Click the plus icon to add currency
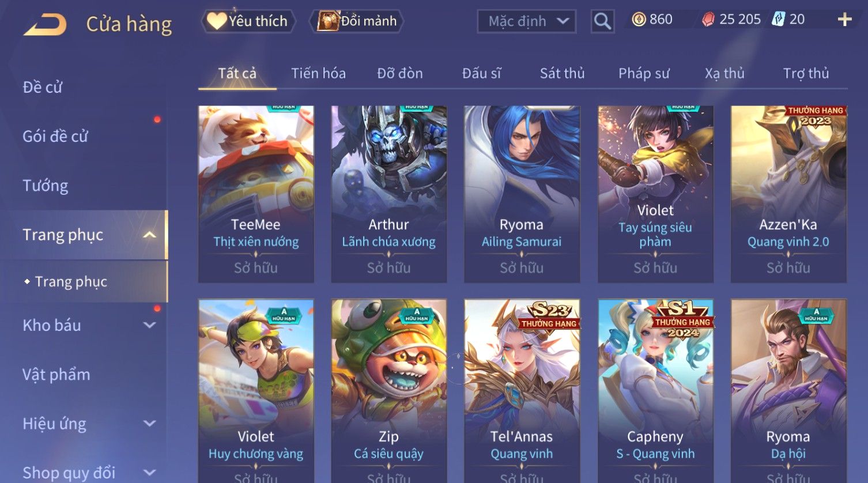 [844, 20]
